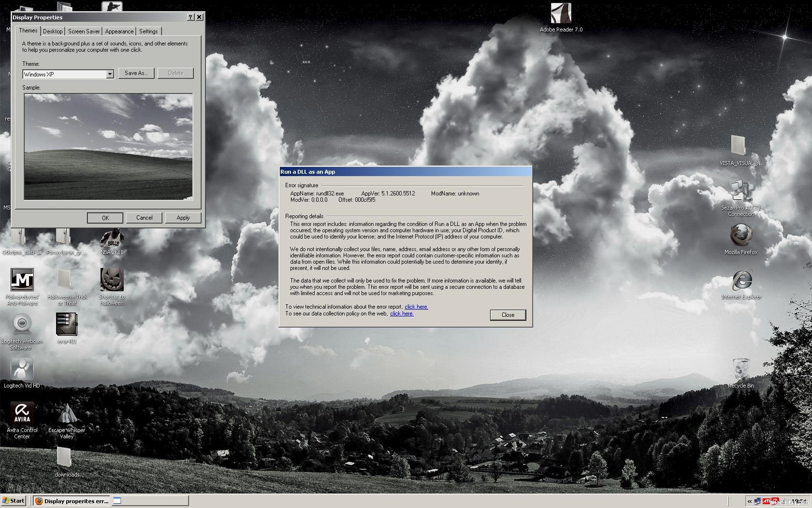This screenshot has width=812, height=508.
Task: Open the Halloween - Trick or Treat file
Action: (67, 287)
